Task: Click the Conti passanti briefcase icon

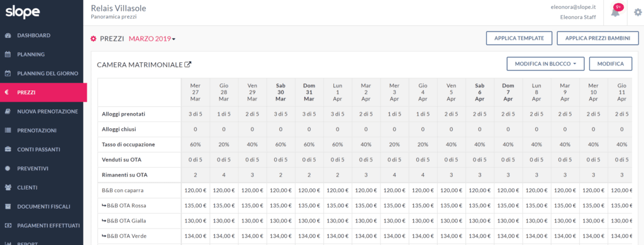Action: pyautogui.click(x=8, y=150)
